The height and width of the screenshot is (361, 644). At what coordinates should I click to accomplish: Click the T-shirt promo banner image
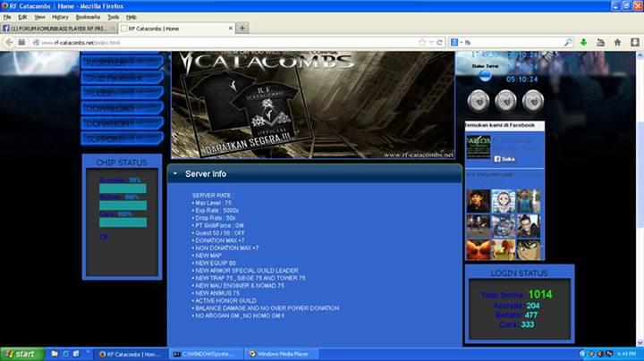313,105
